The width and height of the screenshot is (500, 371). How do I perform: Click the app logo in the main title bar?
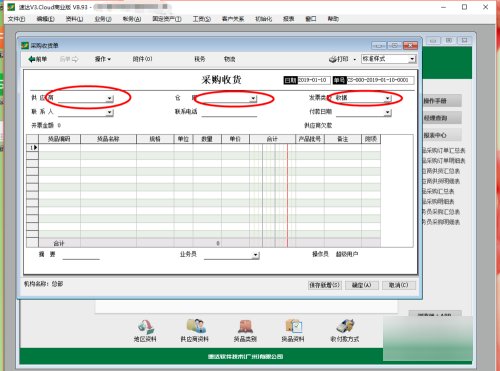click(11, 7)
